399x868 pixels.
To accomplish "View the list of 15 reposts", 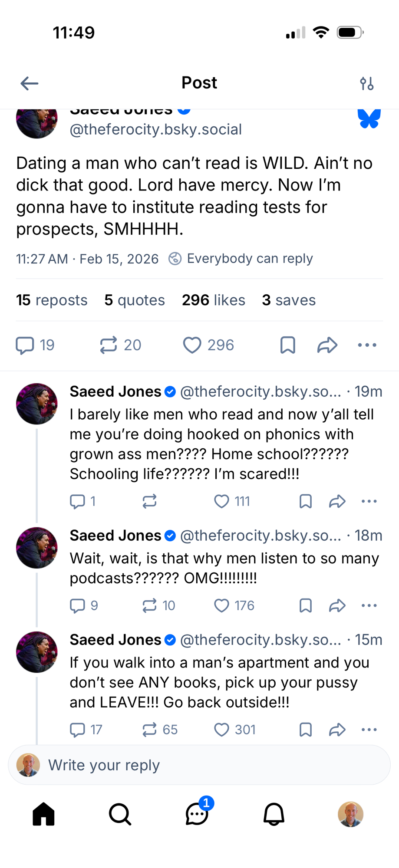I will click(52, 300).
